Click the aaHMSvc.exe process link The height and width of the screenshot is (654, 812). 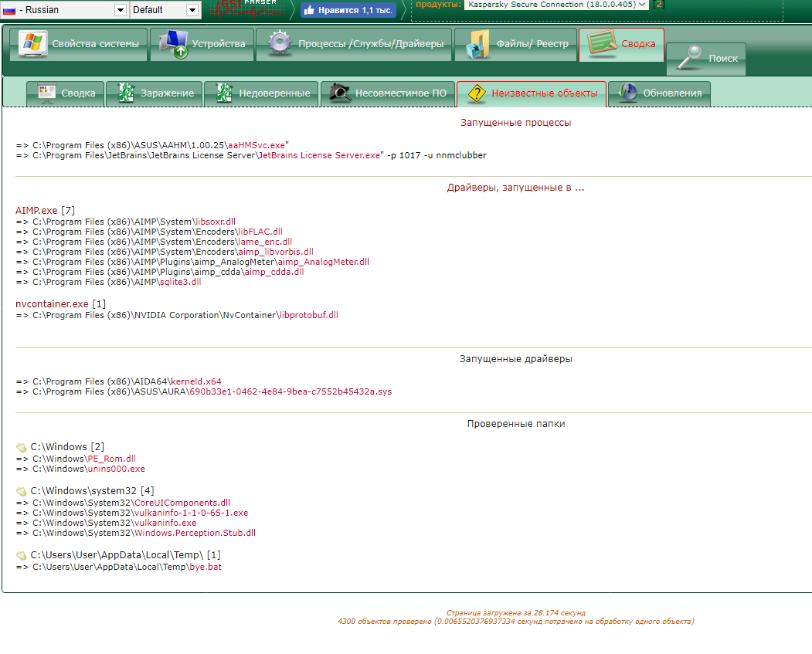click(x=257, y=145)
